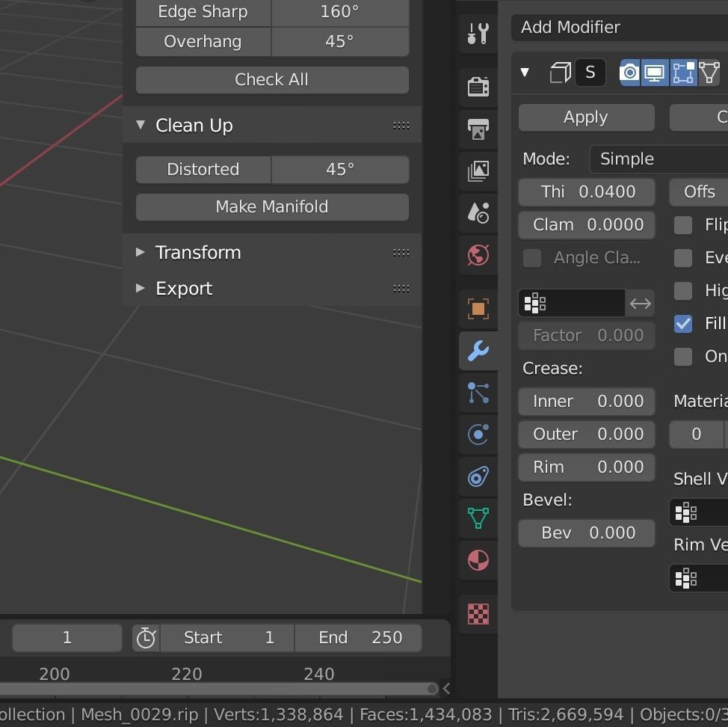
Task: Click the Overhang 45° angle field
Action: click(340, 42)
